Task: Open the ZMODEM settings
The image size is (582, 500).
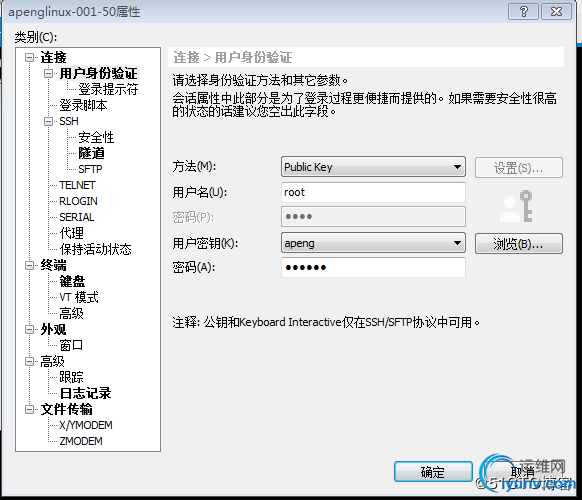Action: [x=81, y=441]
